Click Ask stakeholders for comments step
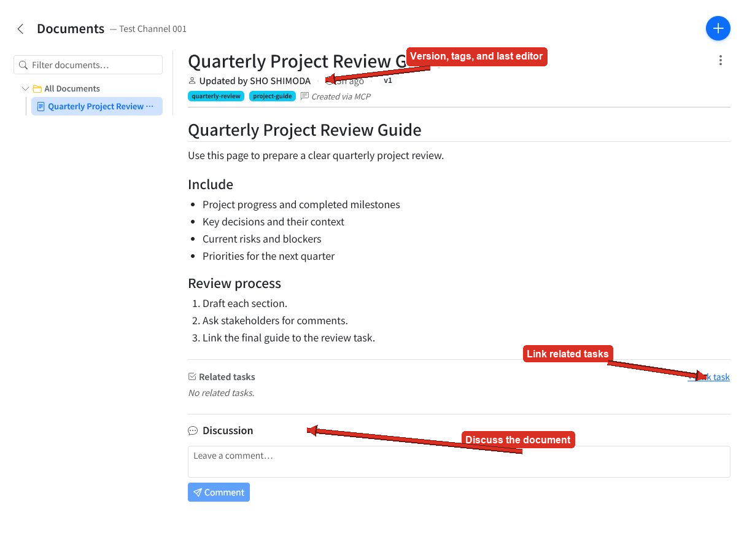 [275, 321]
